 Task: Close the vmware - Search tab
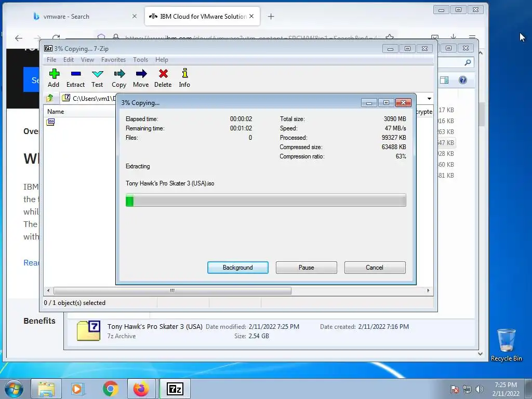click(x=135, y=16)
